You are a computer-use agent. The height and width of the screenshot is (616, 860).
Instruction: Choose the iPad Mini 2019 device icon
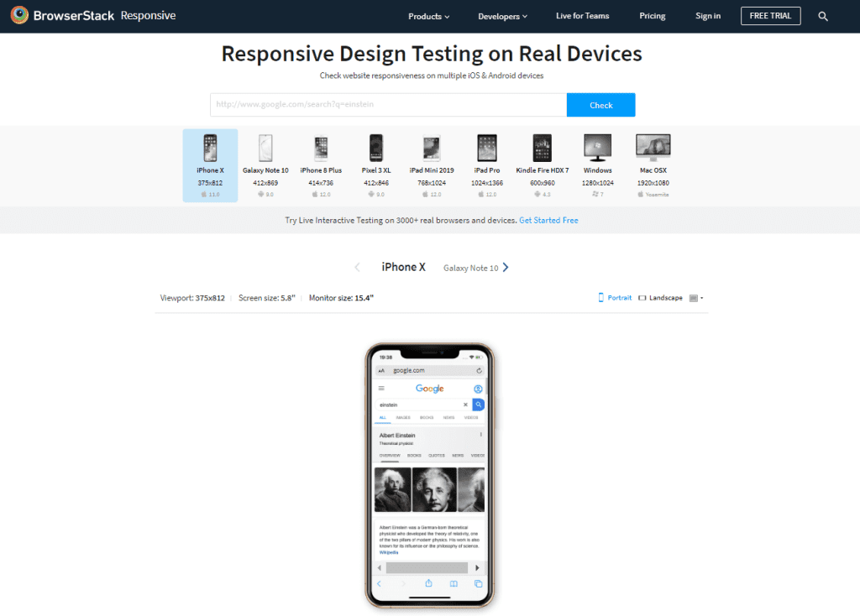coord(432,148)
